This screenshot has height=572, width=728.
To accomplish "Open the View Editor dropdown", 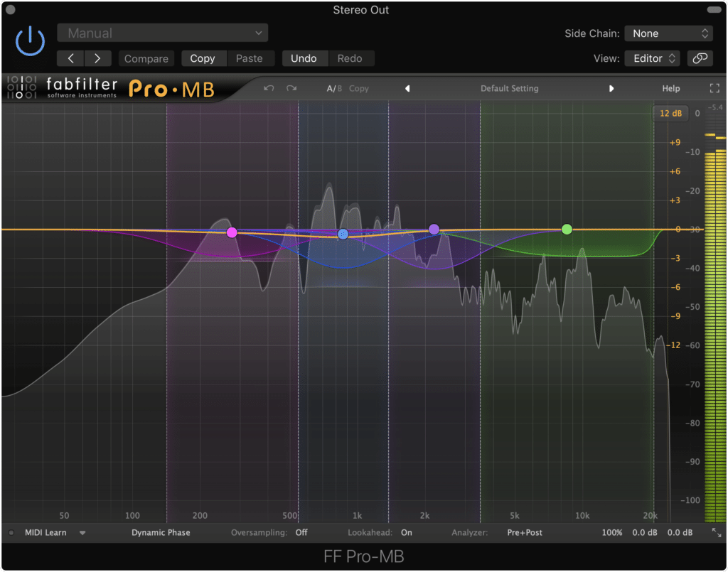I will pos(653,58).
